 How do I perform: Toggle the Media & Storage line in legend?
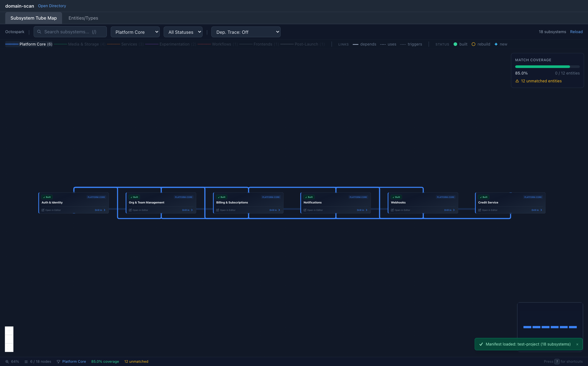click(80, 44)
